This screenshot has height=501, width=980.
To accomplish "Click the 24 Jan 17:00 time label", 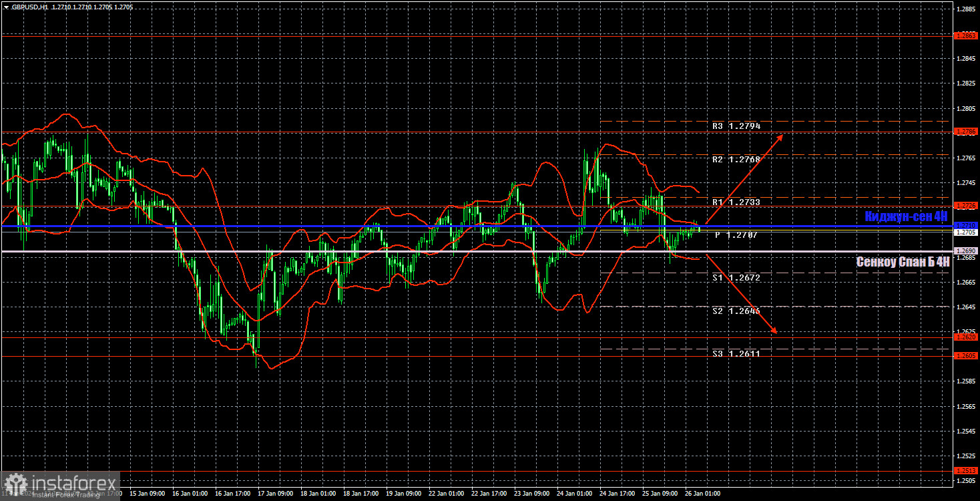I will tap(618, 494).
